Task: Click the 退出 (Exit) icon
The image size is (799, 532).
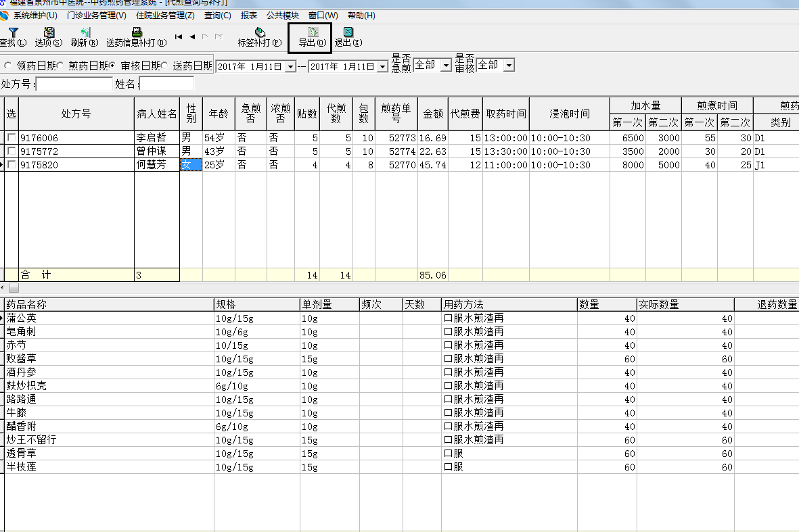Action: (348, 32)
